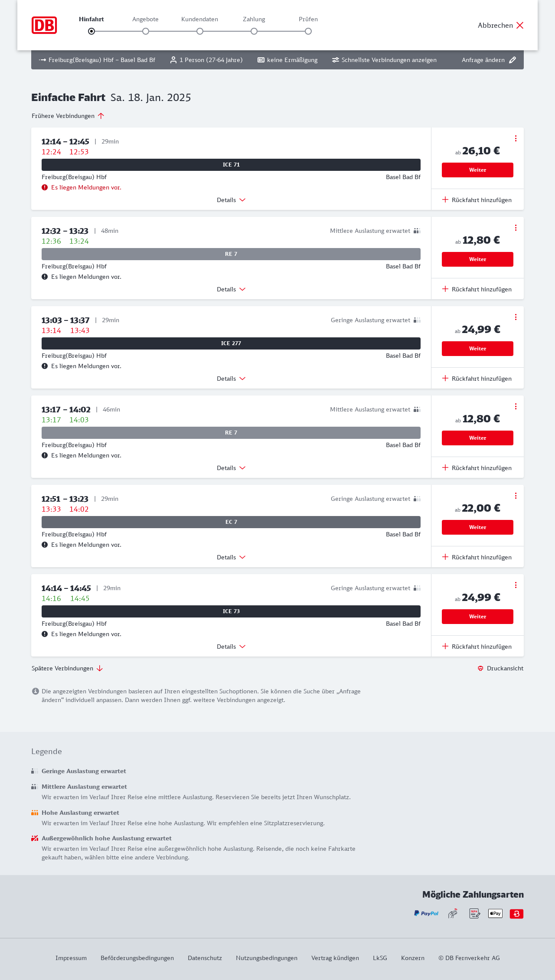Screen dimensions: 555x980
Task: Open the Datenschutz footer link
Action: (205, 958)
